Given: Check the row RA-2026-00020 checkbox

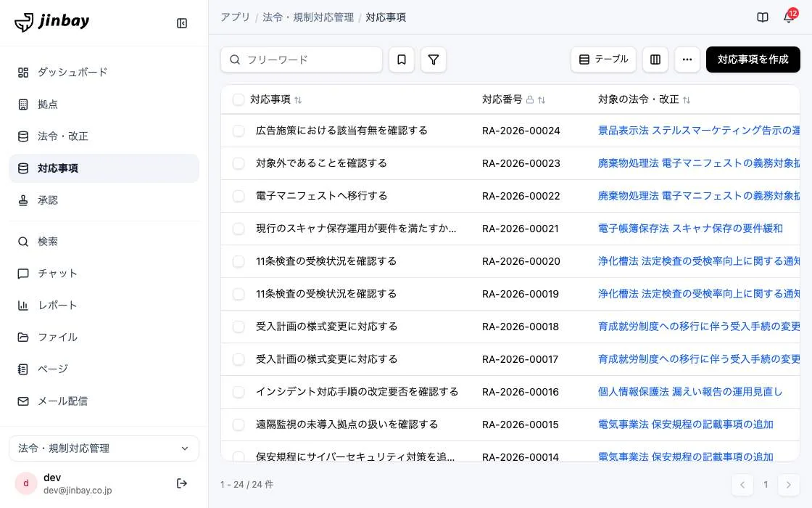Looking at the screenshot, I should pyautogui.click(x=239, y=261).
